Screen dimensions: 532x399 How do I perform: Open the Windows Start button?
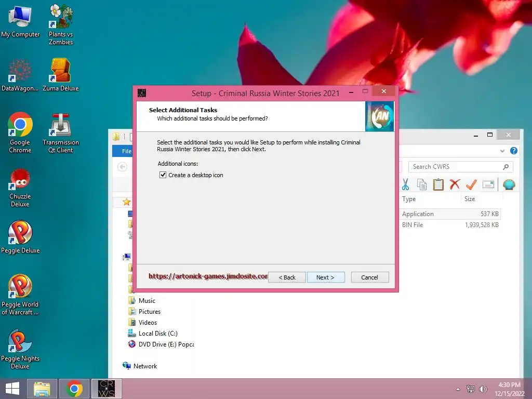pyautogui.click(x=12, y=389)
